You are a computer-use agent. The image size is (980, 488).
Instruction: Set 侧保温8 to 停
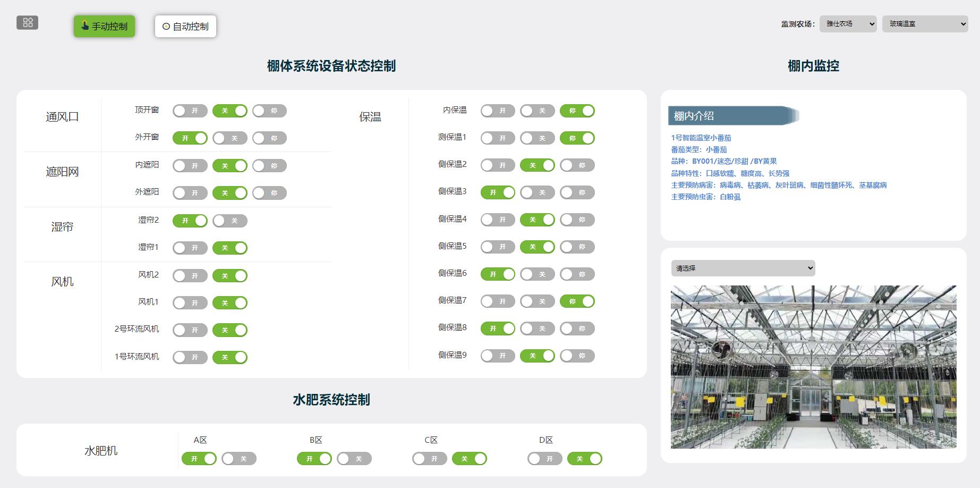click(577, 329)
